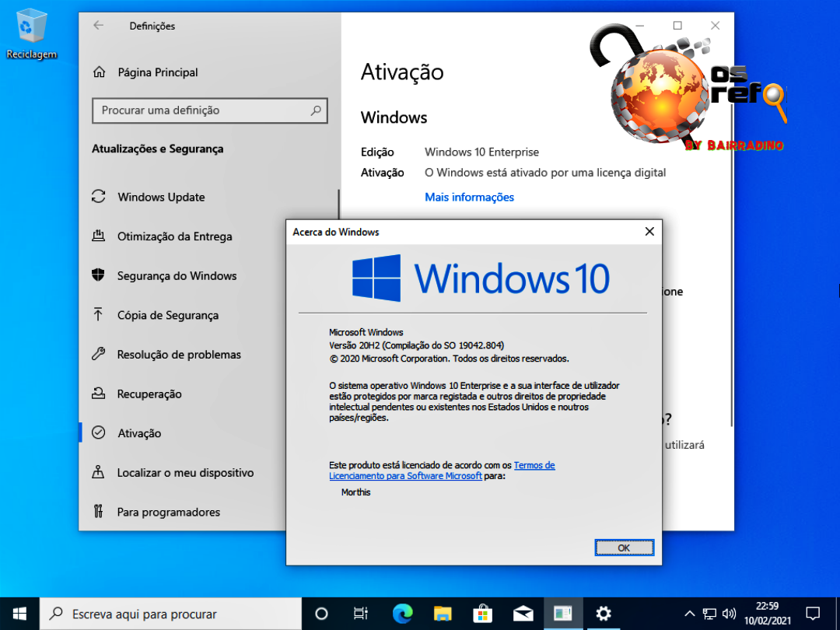Click the Recuperação icon

click(99, 394)
